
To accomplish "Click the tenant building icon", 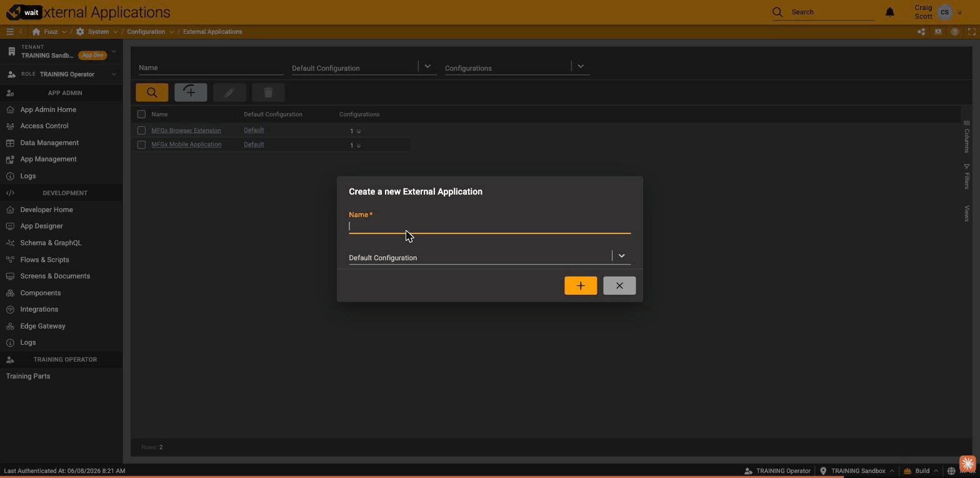I will (x=11, y=51).
